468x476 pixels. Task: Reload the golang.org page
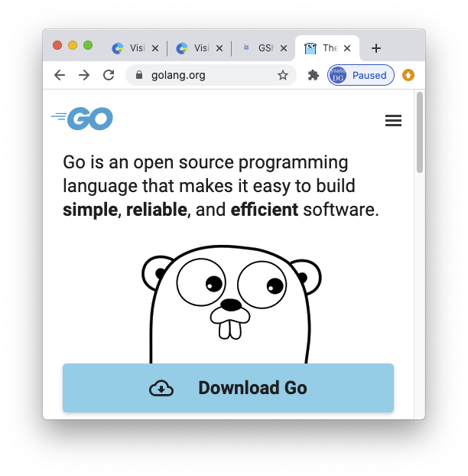pos(109,75)
